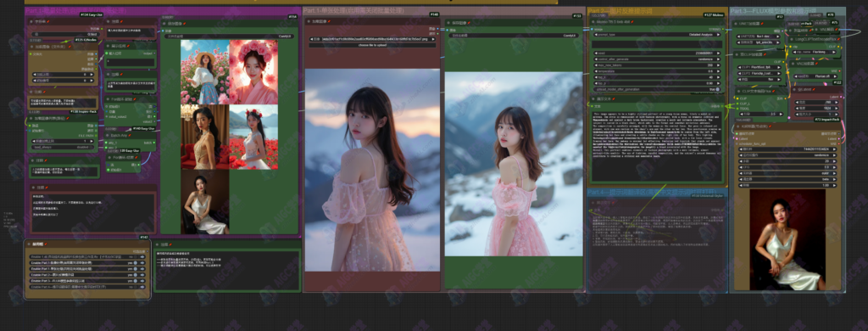Toggle unload_model_after_generation switch
Viewport: 868px width, 331px height.
tap(718, 89)
